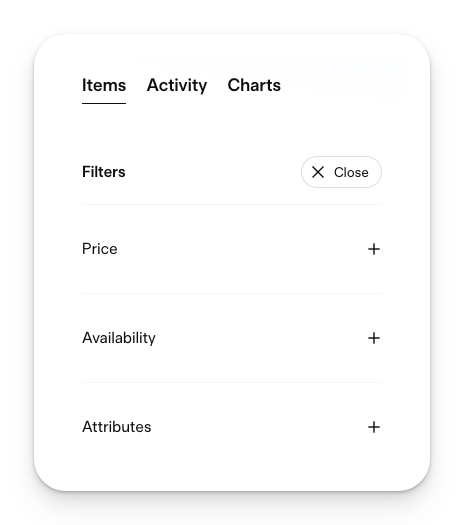Click the plus icon beside Attributes

pos(374,427)
